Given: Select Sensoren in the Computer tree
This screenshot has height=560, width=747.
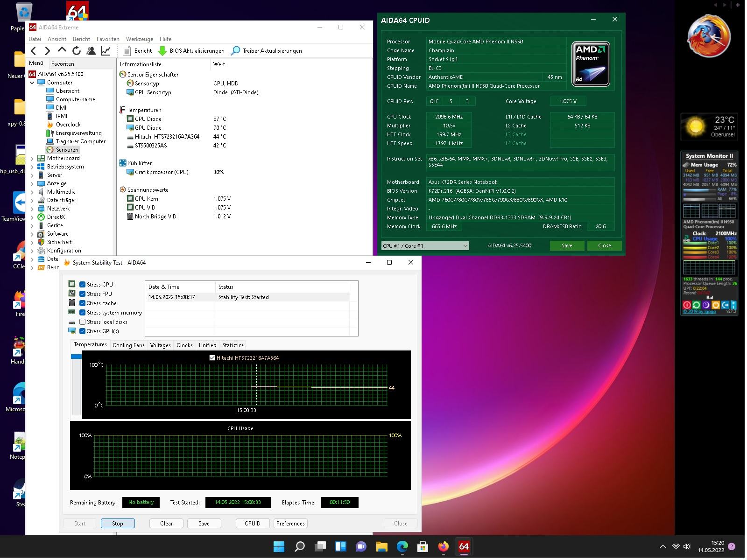Looking at the screenshot, I should [63, 150].
